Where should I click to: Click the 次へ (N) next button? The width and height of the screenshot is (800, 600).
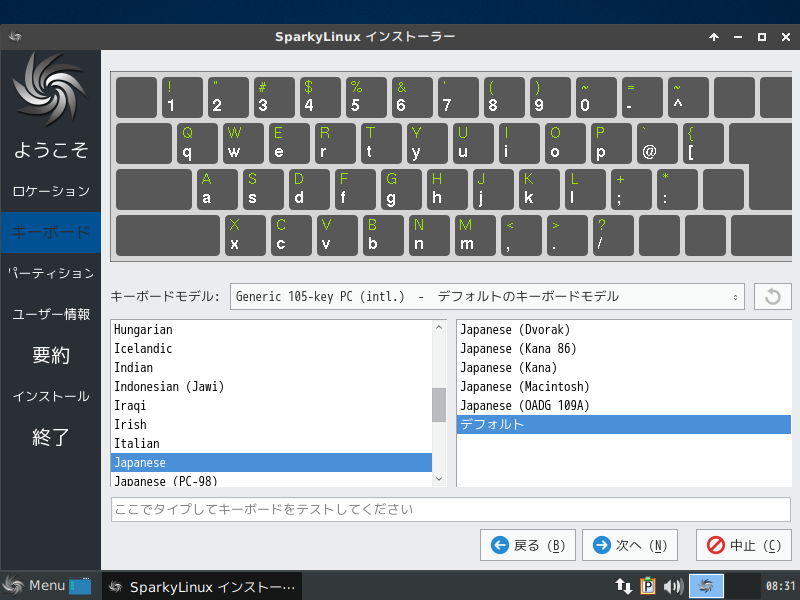click(x=630, y=545)
